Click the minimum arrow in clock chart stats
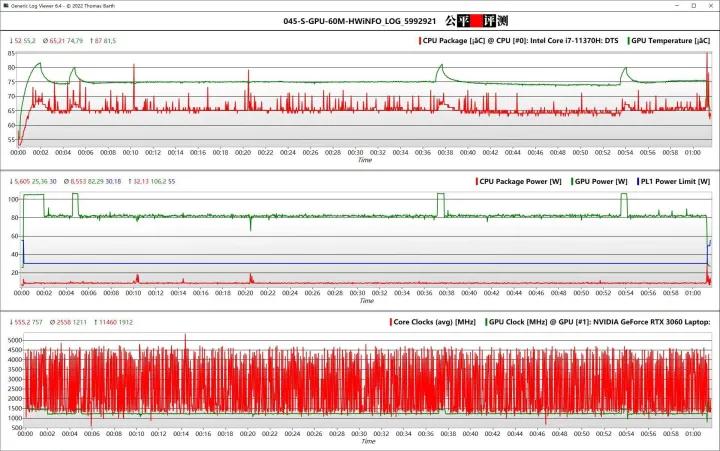720x451 pixels. [x=11, y=322]
